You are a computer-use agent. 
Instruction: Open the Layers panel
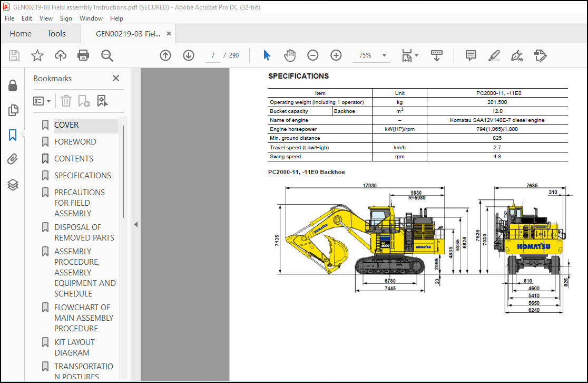coord(13,184)
